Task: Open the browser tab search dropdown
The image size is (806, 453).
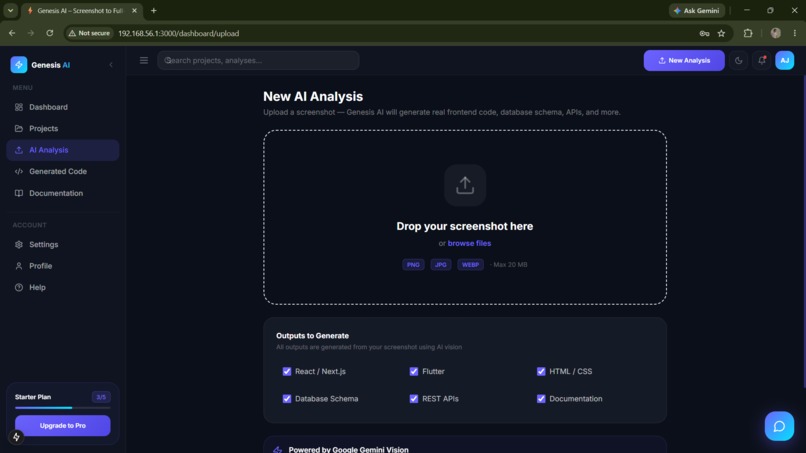Action: [10, 10]
